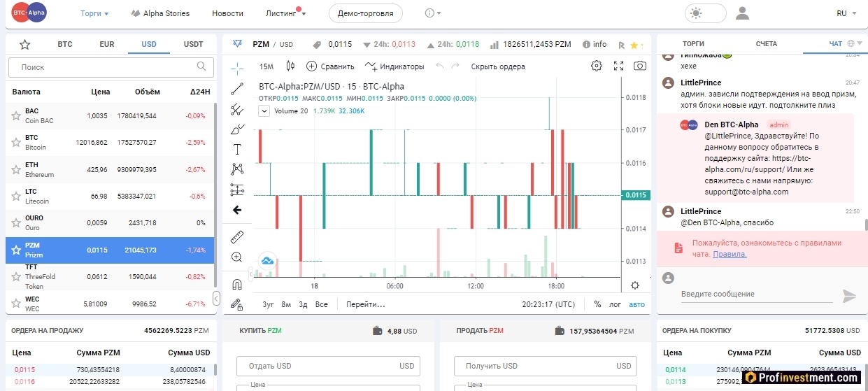This screenshot has height=391, width=868.
Task: Click the send message arrow icon
Action: 849,296
